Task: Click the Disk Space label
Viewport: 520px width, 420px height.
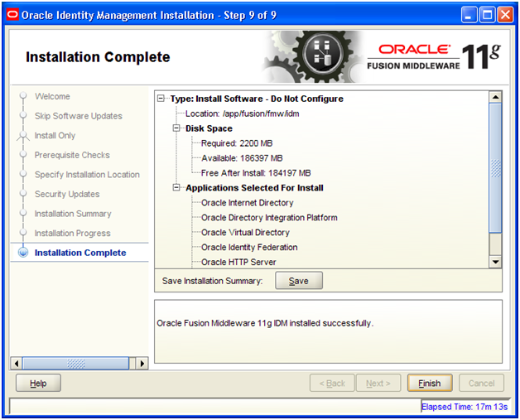Action: tap(209, 128)
